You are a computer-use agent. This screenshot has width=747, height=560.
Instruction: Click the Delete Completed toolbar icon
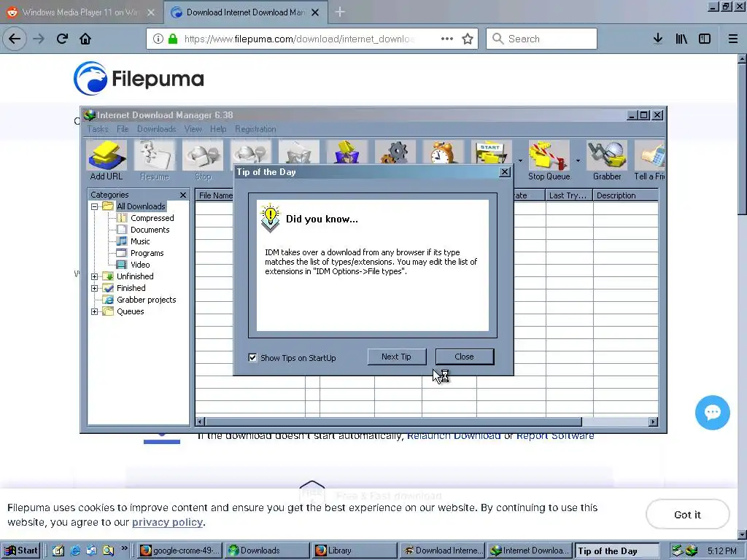347,152
